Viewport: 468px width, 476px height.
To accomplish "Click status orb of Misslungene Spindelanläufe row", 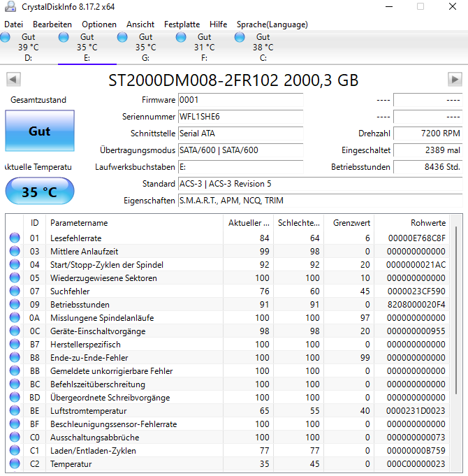I will [x=15, y=317].
